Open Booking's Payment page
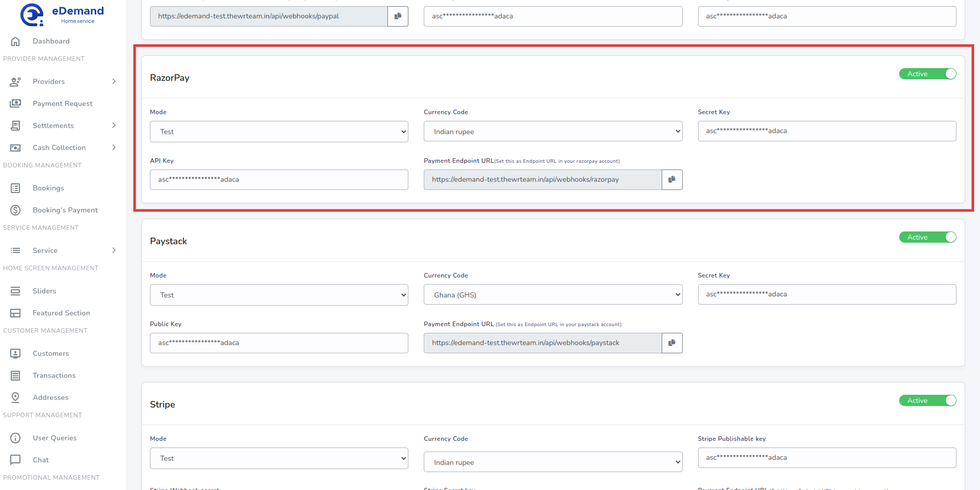This screenshot has width=980, height=490. coord(65,210)
